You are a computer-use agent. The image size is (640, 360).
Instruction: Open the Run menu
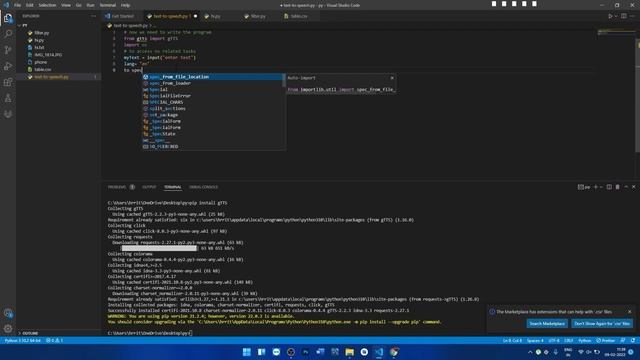pos(91,5)
